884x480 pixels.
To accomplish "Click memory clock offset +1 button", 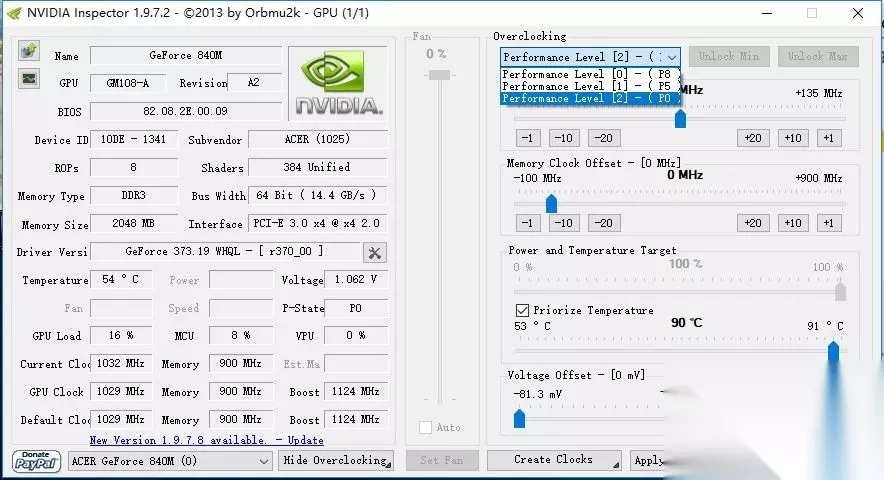I will (829, 223).
